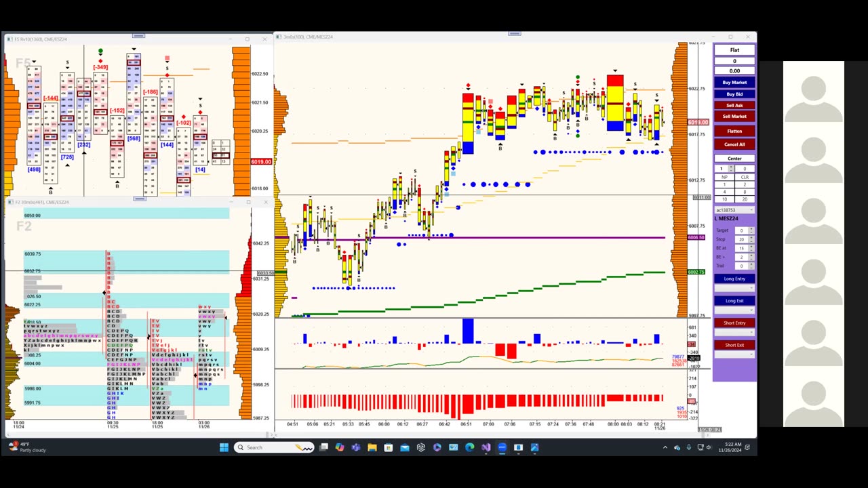Select quantity preset 4
Image resolution: width=868 pixels, height=488 pixels.
coord(724,192)
